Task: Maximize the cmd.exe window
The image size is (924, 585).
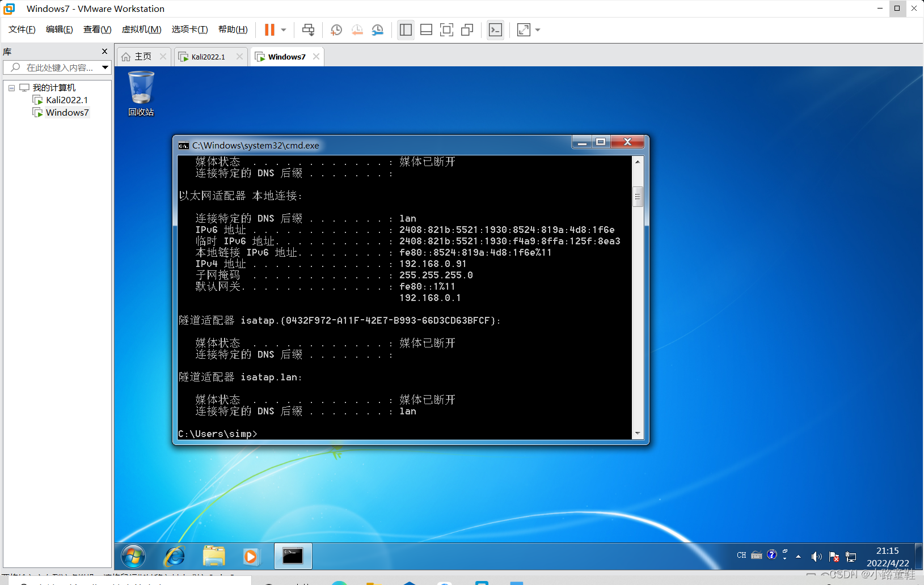Action: pyautogui.click(x=601, y=142)
